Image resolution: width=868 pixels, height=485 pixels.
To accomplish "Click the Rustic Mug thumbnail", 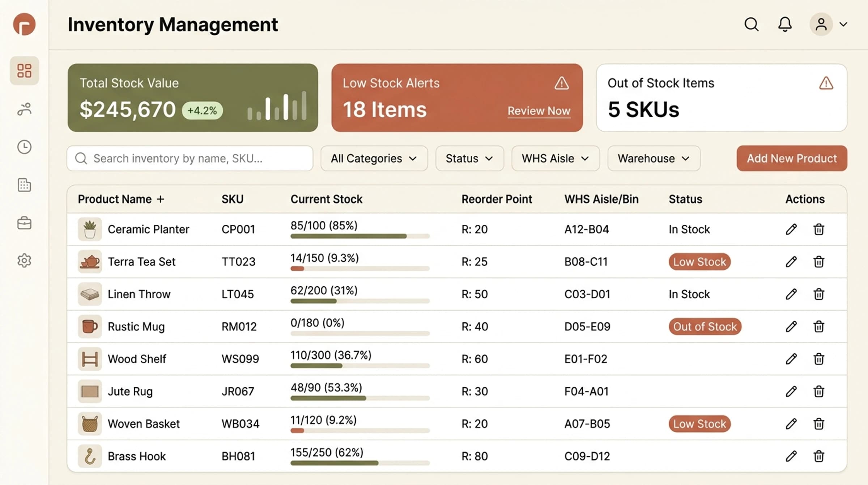I will [90, 326].
